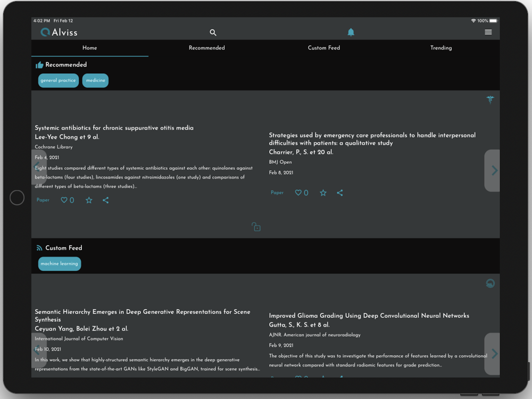
Task: Select the medicine tag
Action: pyautogui.click(x=95, y=80)
